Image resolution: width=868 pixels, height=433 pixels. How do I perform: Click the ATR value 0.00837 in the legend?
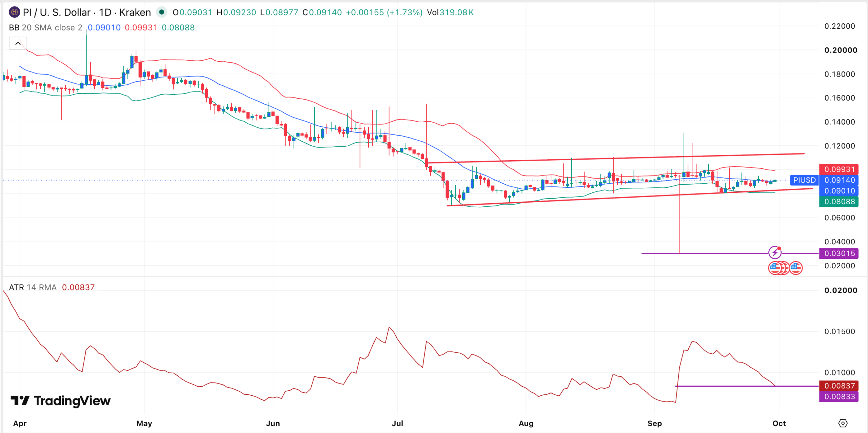78,287
